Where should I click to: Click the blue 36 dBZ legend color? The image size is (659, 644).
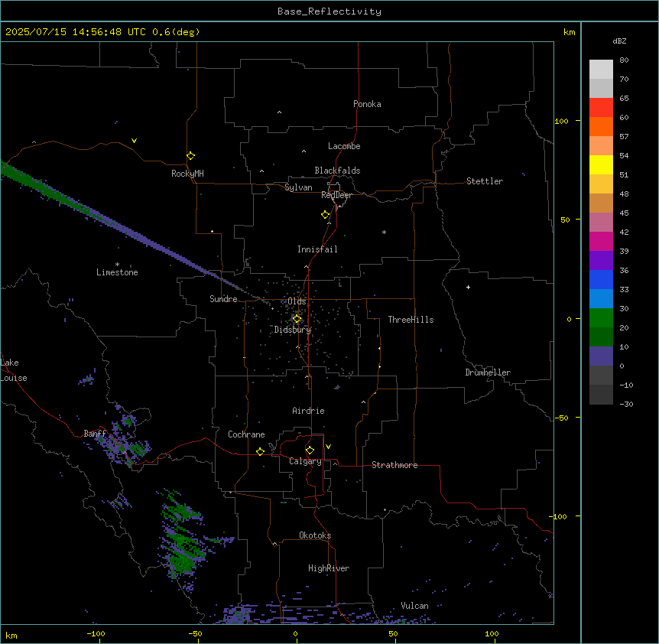pyautogui.click(x=601, y=279)
